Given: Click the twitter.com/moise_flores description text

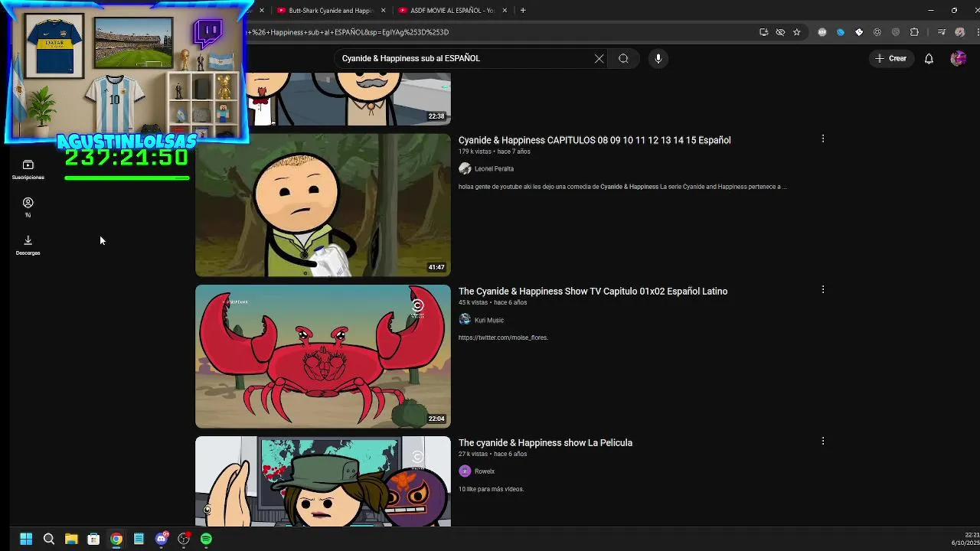Looking at the screenshot, I should pos(503,337).
